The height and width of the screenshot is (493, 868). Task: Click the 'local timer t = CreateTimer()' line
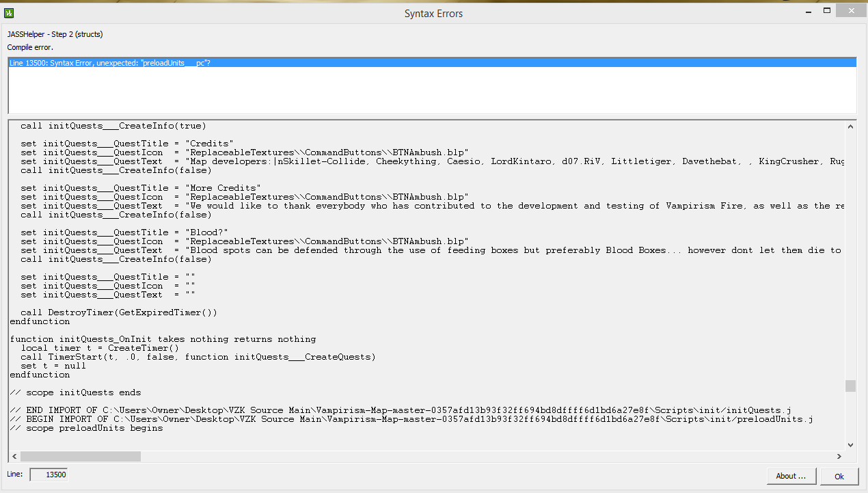pyautogui.click(x=100, y=348)
